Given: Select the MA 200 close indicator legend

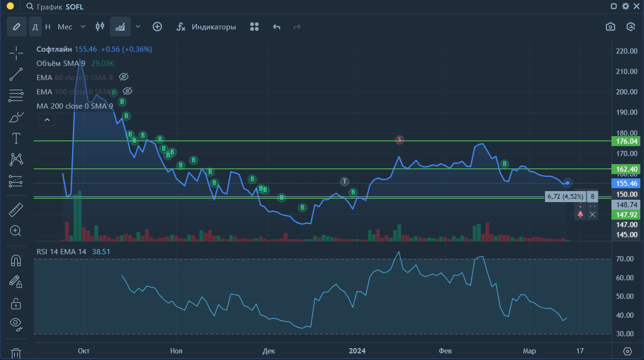Looking at the screenshot, I should tap(75, 106).
